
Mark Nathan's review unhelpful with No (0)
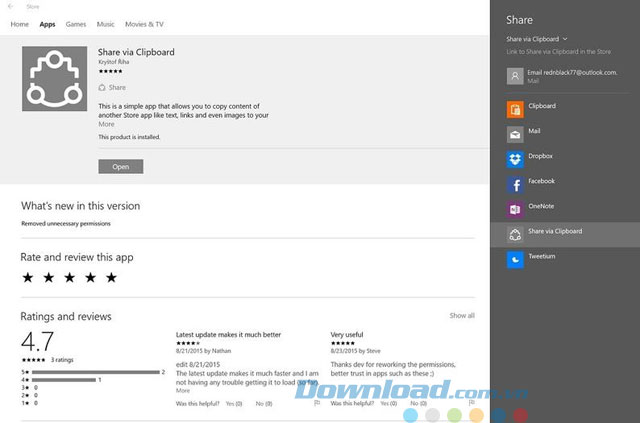pyautogui.click(x=264, y=403)
